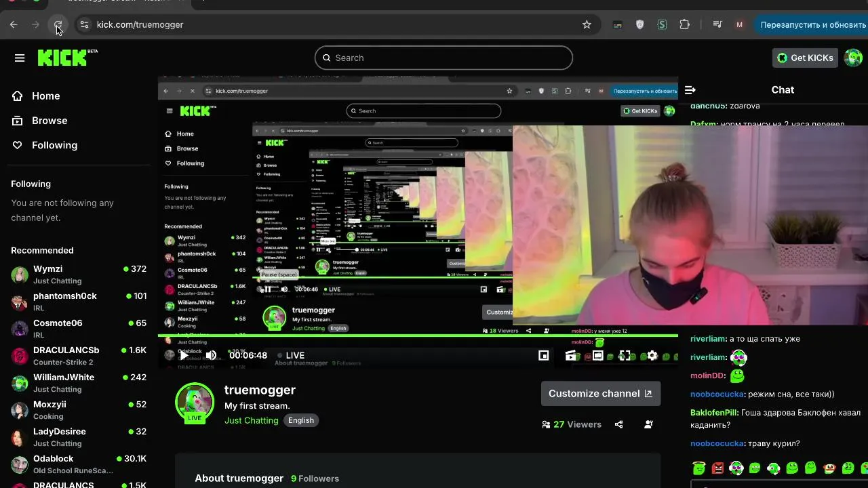Open Moxzyii channel in Recommended
The width and height of the screenshot is (868, 488).
79,409
